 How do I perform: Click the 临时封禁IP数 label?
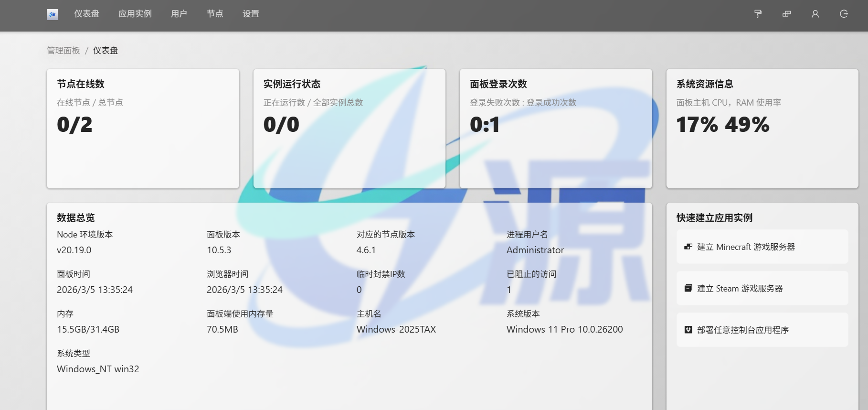(x=381, y=274)
